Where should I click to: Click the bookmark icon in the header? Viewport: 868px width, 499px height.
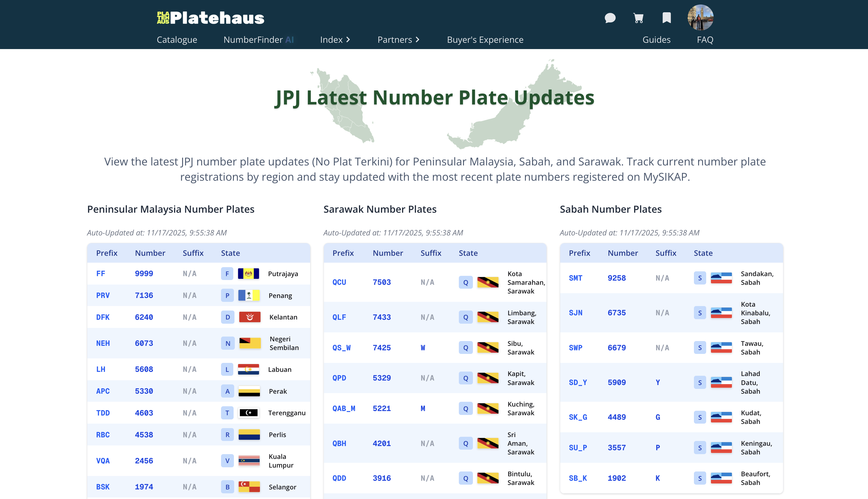666,18
